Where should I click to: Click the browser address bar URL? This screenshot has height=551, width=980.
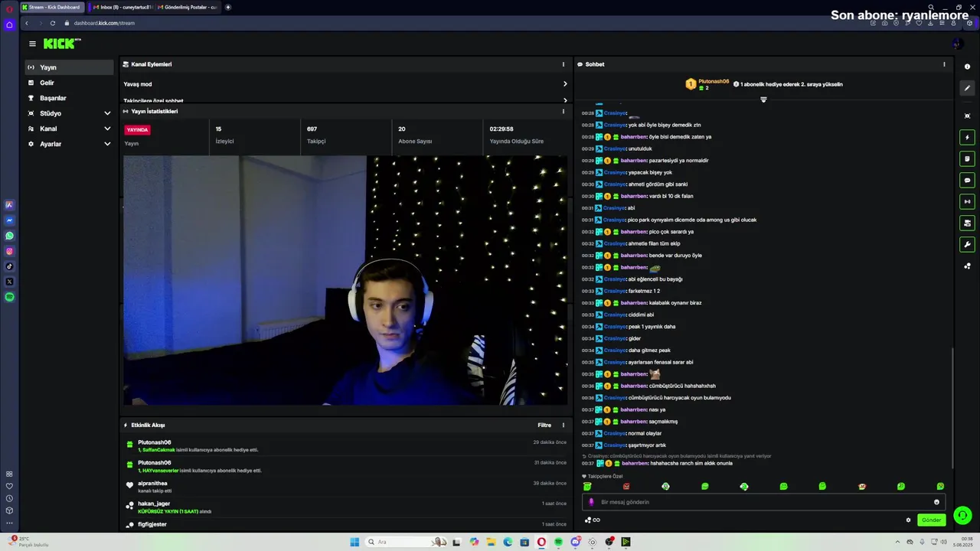point(105,23)
